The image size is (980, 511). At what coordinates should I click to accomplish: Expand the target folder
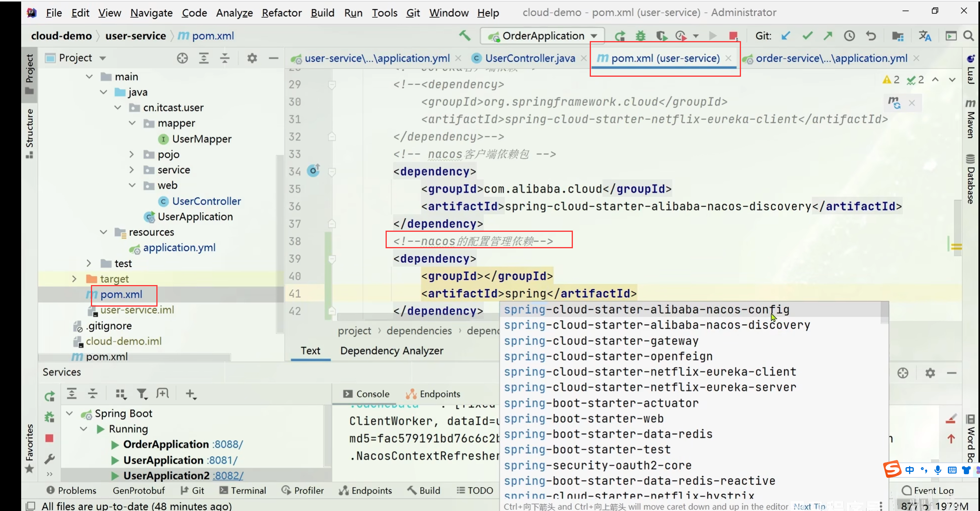point(74,279)
